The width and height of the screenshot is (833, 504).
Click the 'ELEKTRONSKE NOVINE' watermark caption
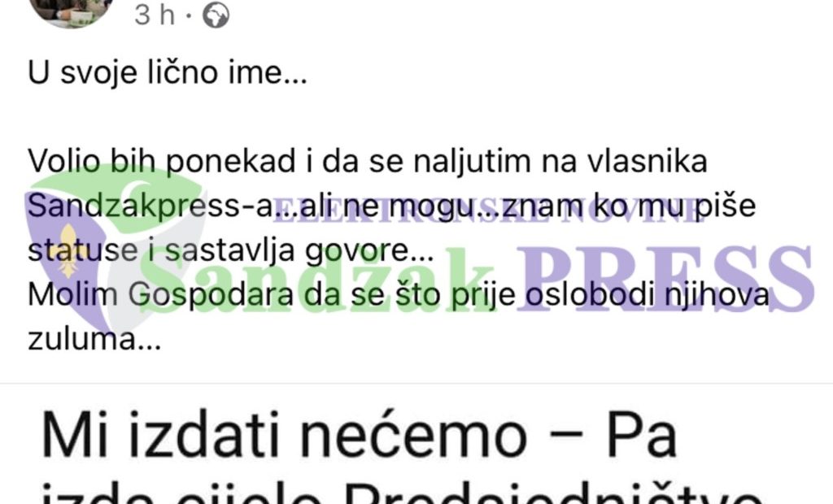(x=487, y=211)
